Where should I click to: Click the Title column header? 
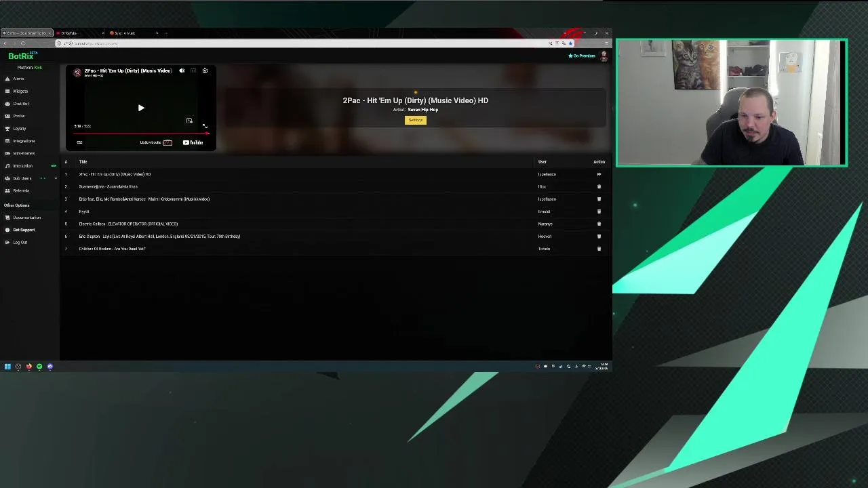(x=83, y=162)
